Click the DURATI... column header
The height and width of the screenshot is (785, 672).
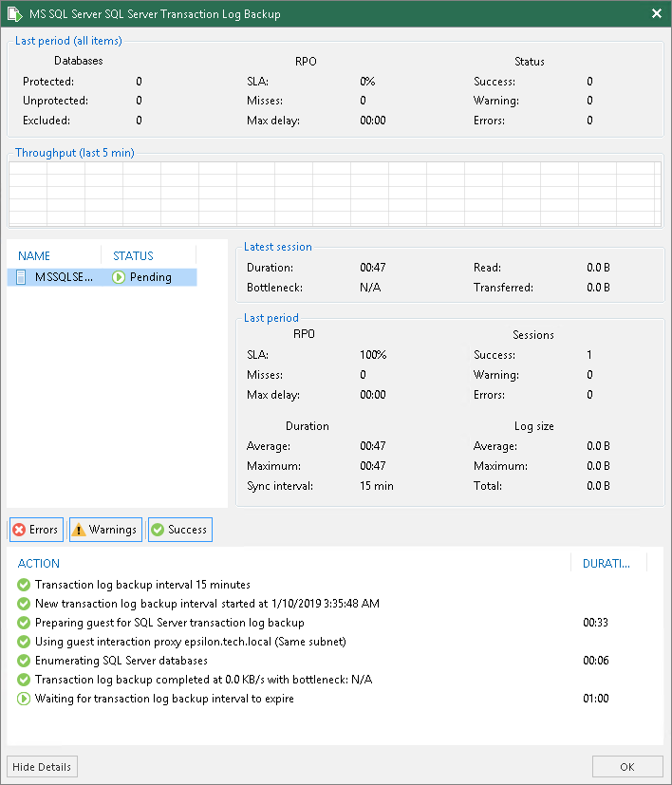click(607, 563)
